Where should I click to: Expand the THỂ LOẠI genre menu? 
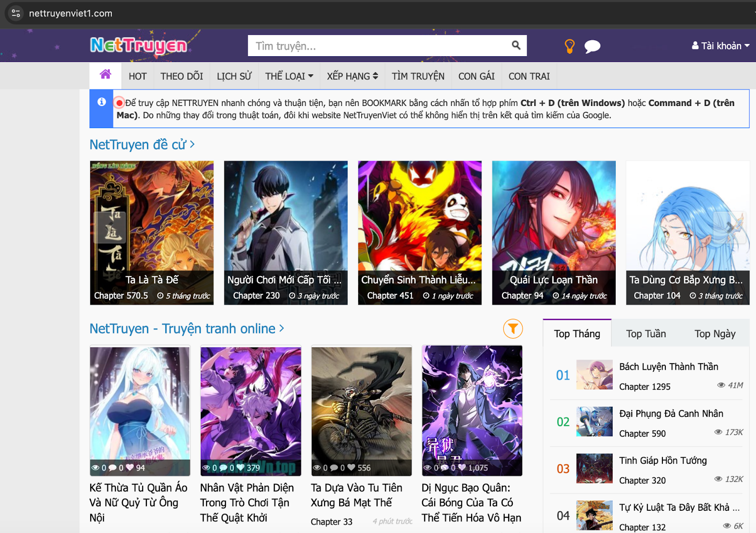coord(289,76)
